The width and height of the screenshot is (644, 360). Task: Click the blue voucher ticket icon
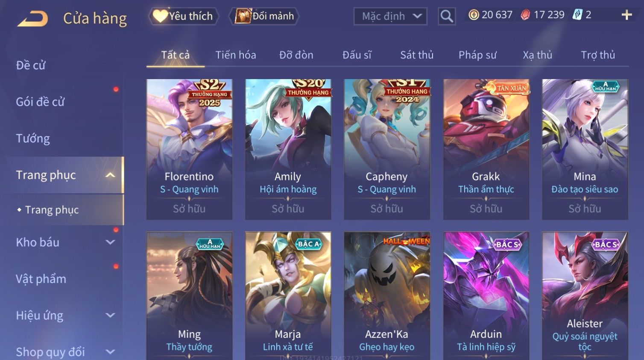pyautogui.click(x=577, y=15)
